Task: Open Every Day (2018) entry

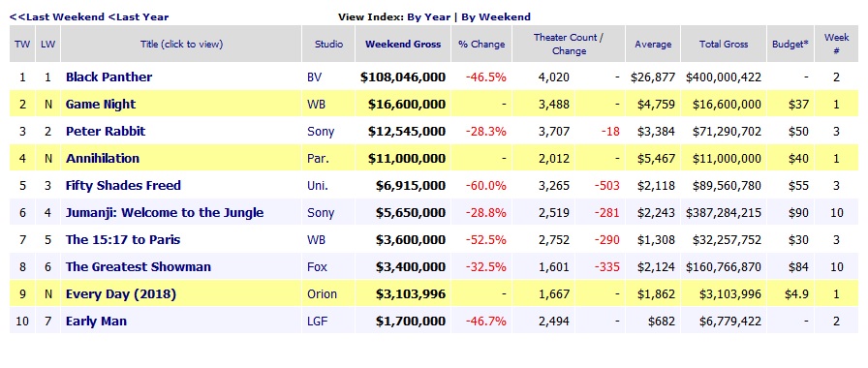Action: [x=121, y=293]
